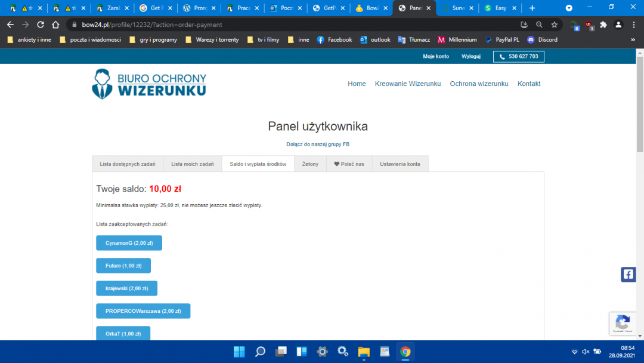This screenshot has height=363, width=644.
Task: Open the Chrome extensions puzzle icon
Action: click(x=603, y=24)
